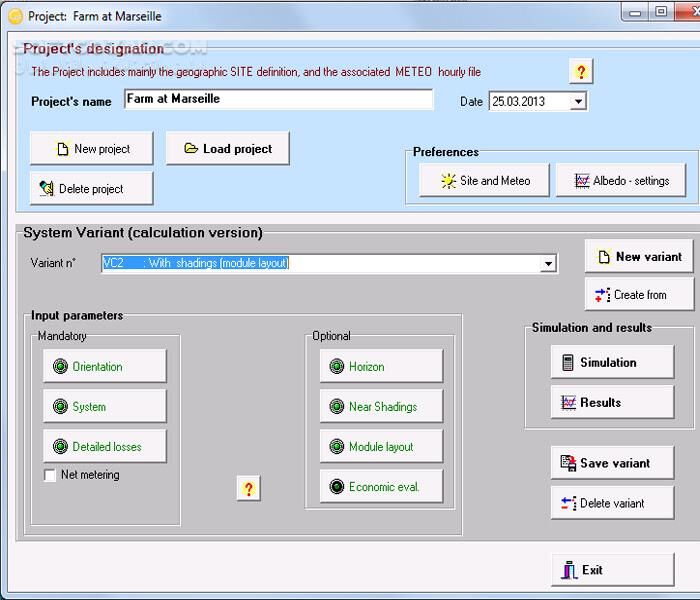Click the yellow help icon beside project description
This screenshot has height=600, width=700.
(581, 71)
